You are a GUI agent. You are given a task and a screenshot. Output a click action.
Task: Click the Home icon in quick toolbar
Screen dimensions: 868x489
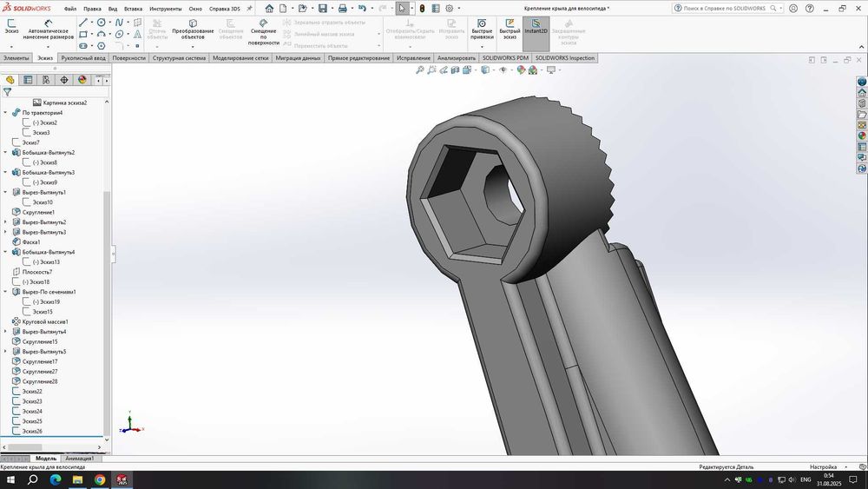tap(269, 9)
